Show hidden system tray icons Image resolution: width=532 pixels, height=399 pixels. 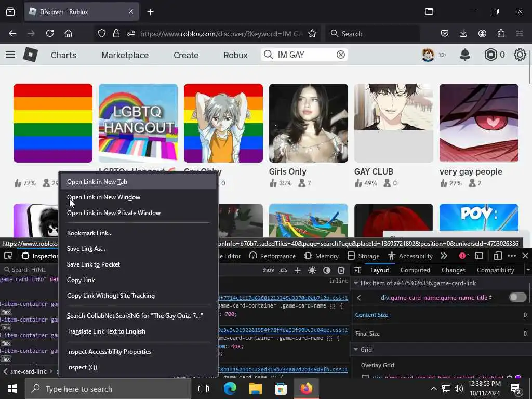click(434, 389)
